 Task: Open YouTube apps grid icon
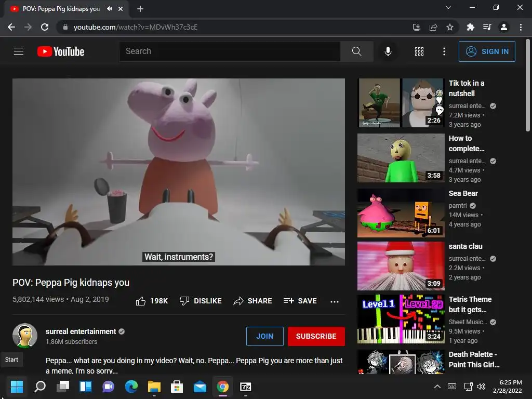pos(419,51)
